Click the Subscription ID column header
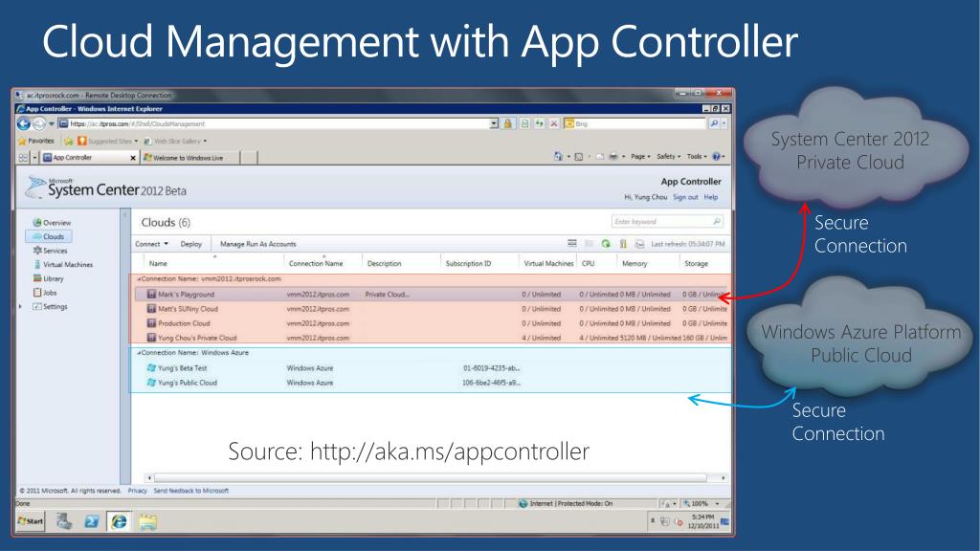The width and height of the screenshot is (980, 551). (x=468, y=264)
